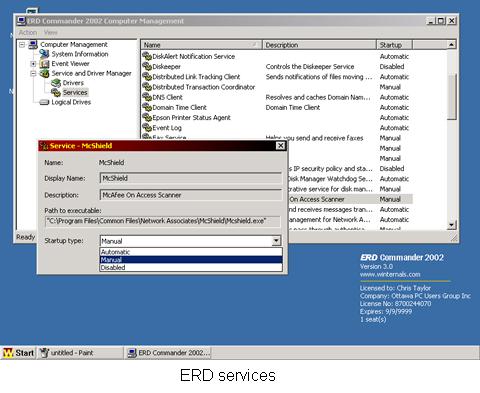Select Logical Drives in the tree
Viewport: 480px width, 393px height.
[71, 102]
